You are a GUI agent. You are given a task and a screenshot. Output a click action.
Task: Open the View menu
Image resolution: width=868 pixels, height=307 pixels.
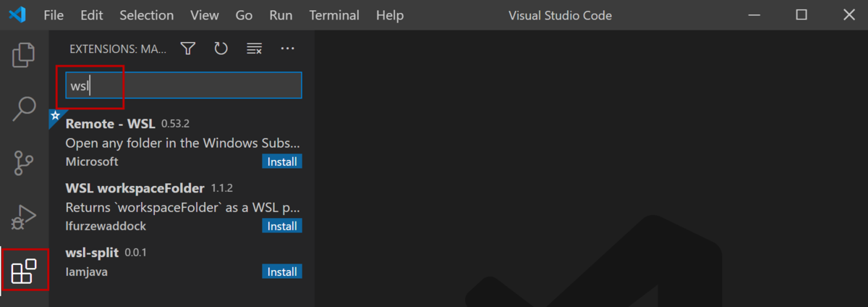tap(205, 15)
